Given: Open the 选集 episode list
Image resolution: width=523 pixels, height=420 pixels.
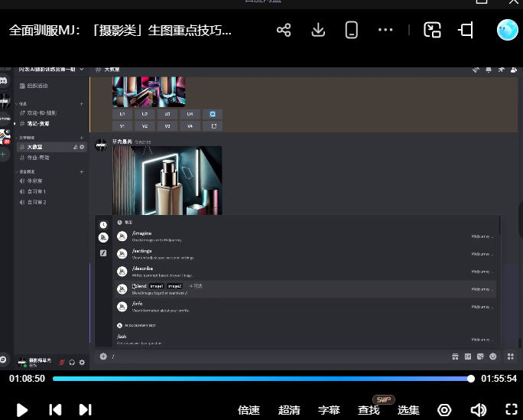Looking at the screenshot, I should click(x=408, y=410).
